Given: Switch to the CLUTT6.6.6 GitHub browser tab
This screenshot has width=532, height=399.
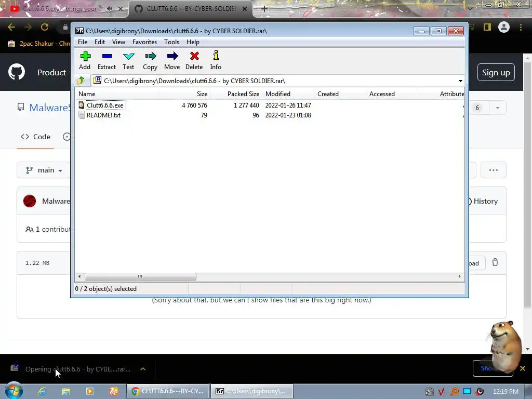Looking at the screenshot, I should [x=191, y=9].
